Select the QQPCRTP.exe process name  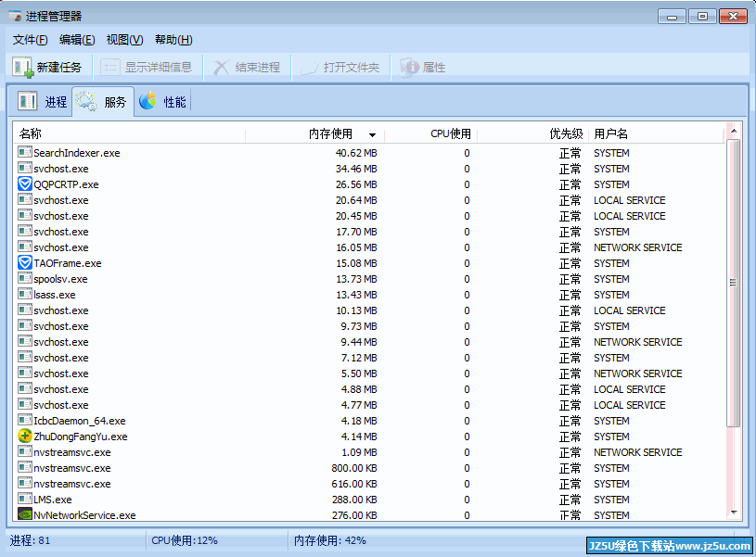(66, 184)
